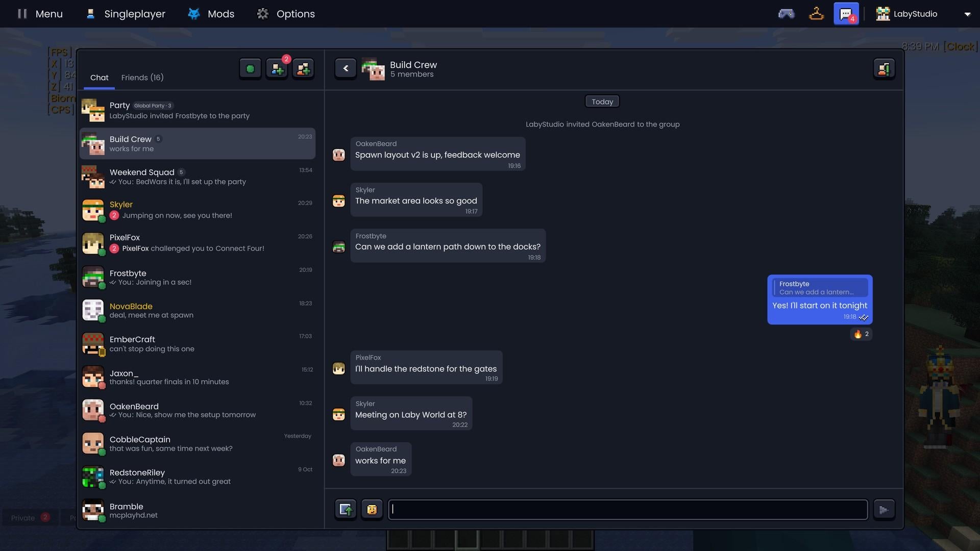Screen dimensions: 980x551
Task: Click the 'Yes! I'll start on it tonight' message
Action: point(820,306)
